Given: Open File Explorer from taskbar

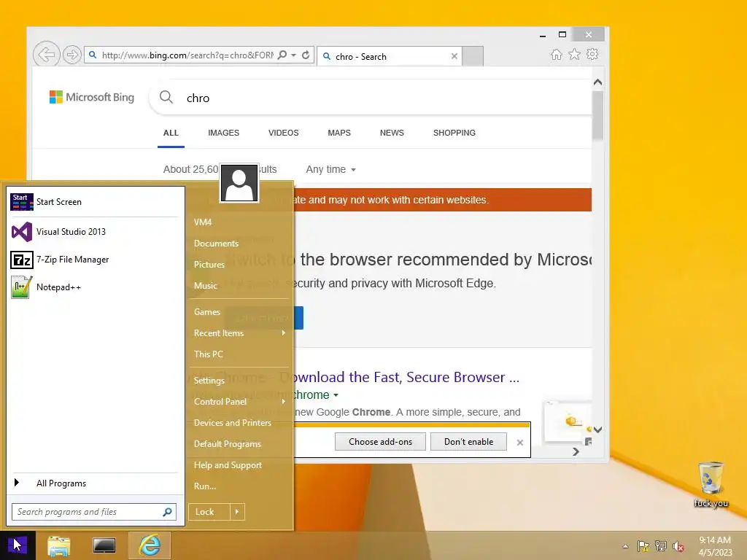Looking at the screenshot, I should pos(59,545).
